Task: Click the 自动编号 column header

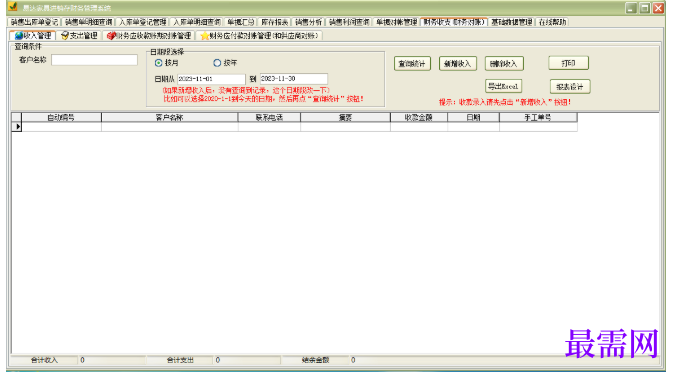Action: (61, 117)
